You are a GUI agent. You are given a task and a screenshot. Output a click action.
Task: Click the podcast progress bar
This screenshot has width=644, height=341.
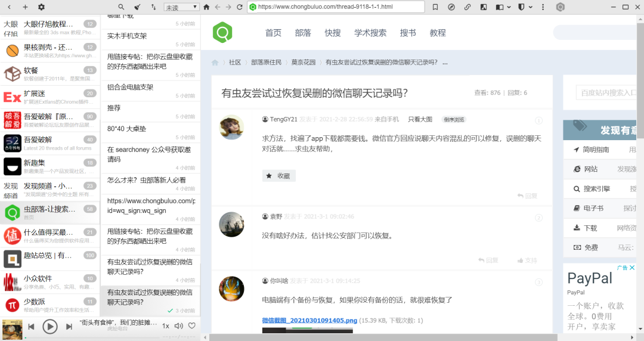(92, 337)
